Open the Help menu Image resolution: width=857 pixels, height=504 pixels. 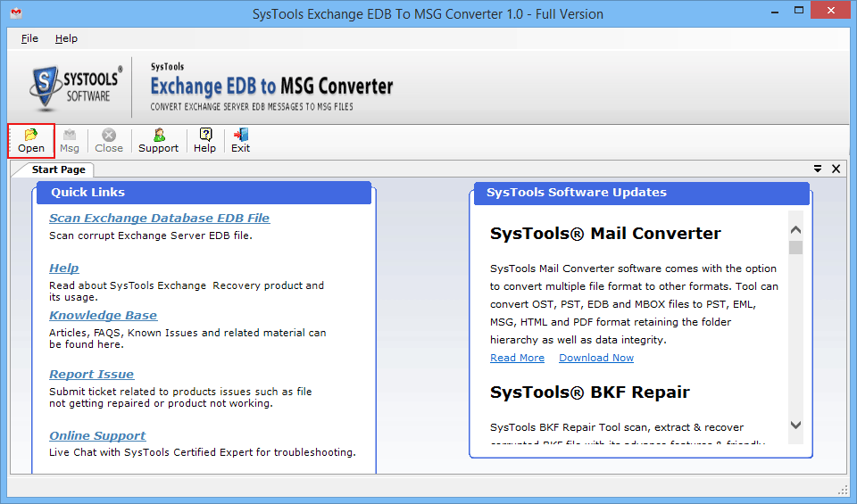tap(66, 38)
